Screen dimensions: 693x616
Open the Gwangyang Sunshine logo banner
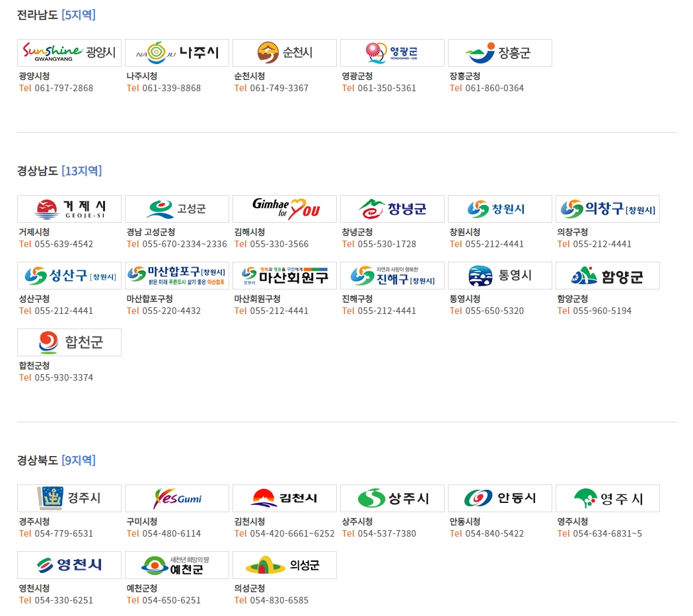pos(69,53)
